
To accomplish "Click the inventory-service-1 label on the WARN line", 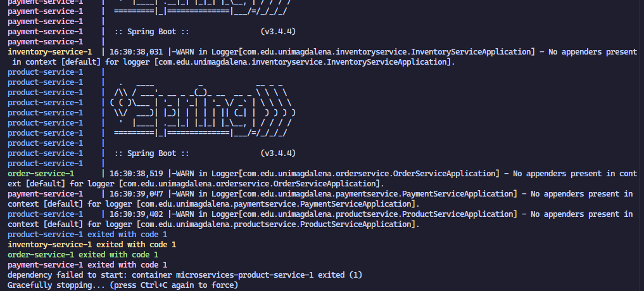I will point(49,52).
